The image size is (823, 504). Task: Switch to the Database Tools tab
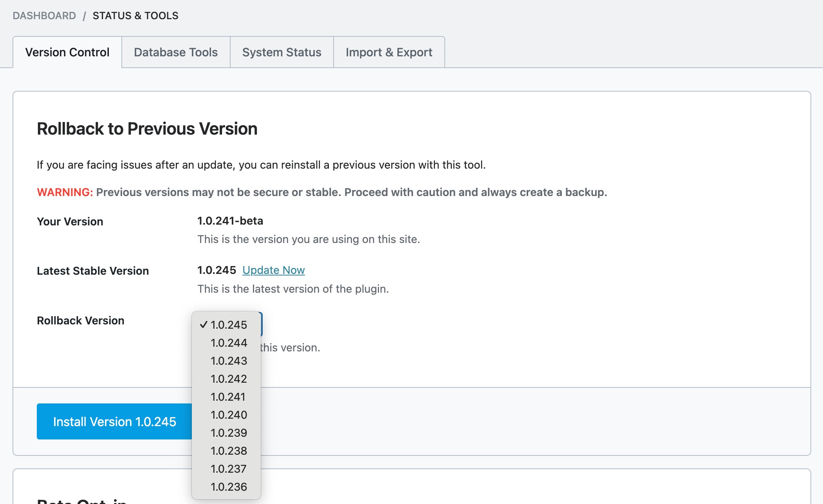coord(175,52)
